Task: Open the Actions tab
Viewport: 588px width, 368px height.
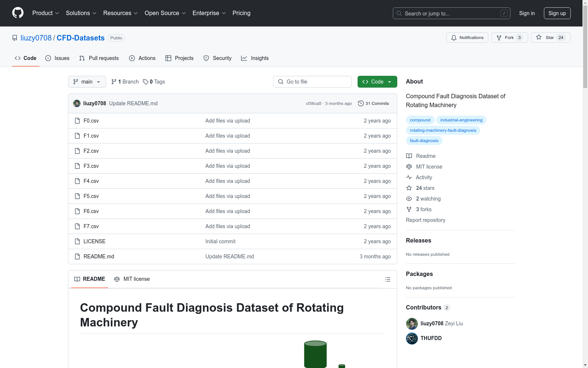Action: (x=142, y=58)
